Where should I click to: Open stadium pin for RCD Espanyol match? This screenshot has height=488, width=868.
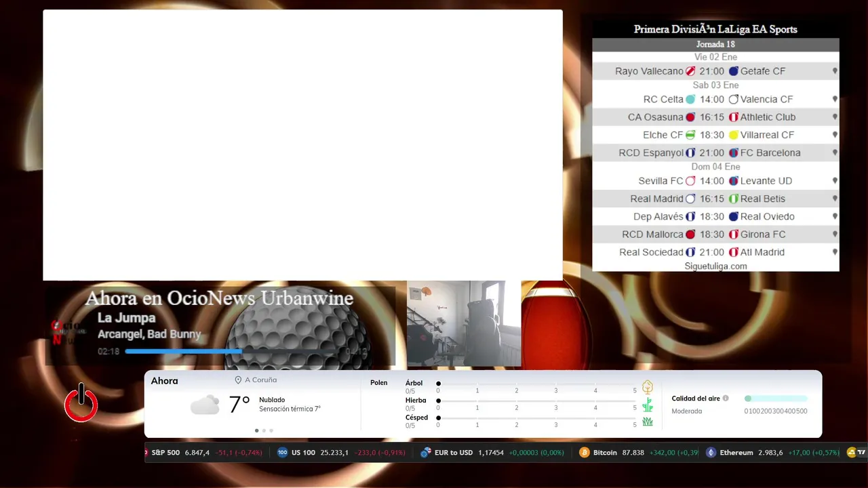835,152
